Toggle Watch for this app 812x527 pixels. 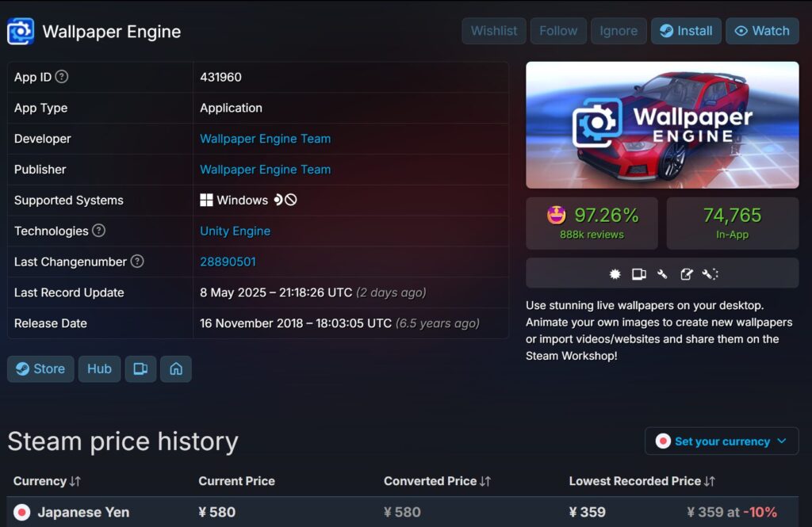[762, 31]
